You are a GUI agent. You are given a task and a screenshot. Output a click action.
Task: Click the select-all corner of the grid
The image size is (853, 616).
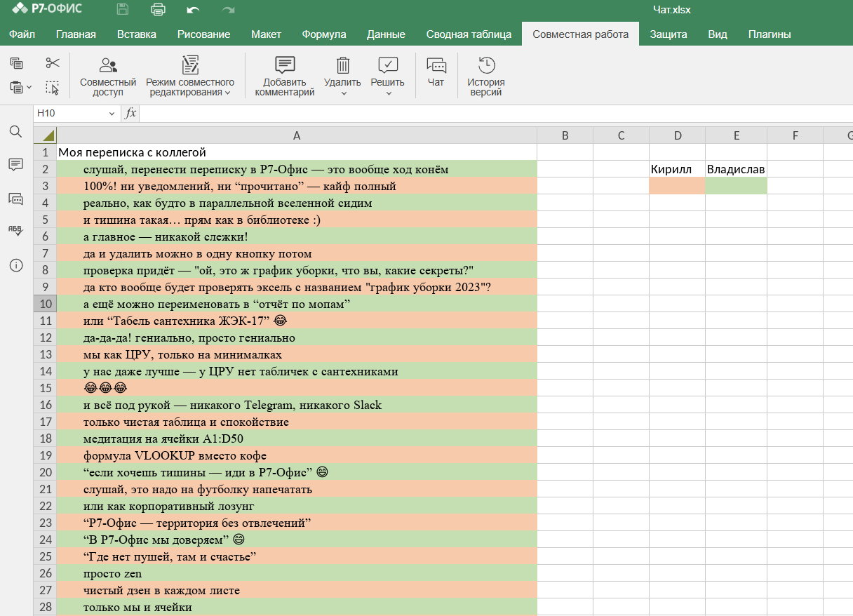46,135
